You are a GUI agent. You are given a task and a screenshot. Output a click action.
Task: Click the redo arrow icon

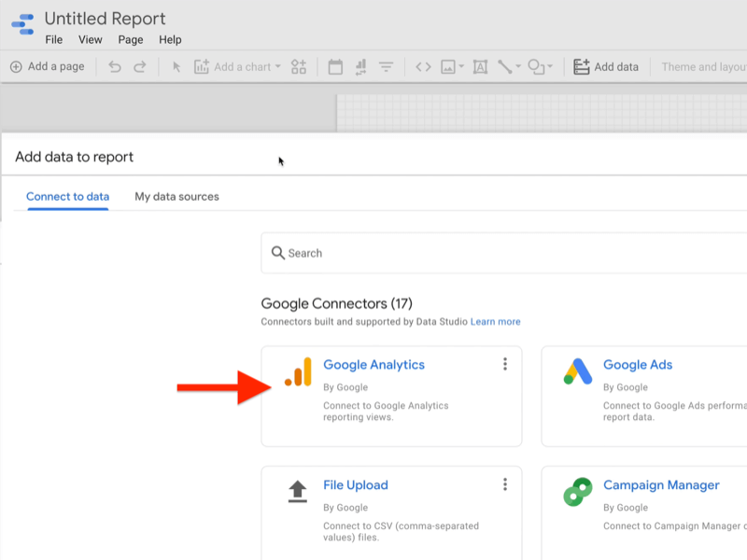pos(139,66)
